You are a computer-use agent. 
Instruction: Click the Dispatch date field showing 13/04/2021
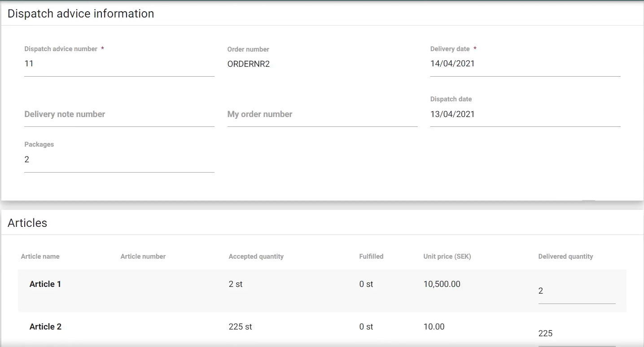[x=525, y=114]
